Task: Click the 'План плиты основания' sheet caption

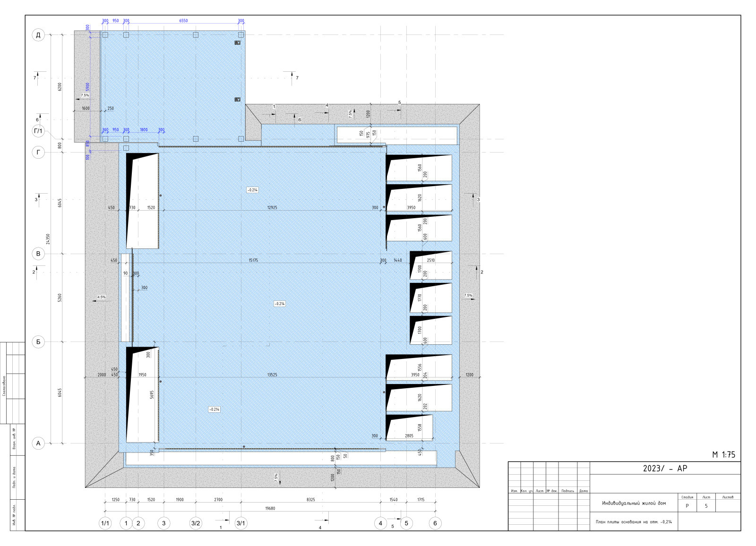Action: pos(634,522)
